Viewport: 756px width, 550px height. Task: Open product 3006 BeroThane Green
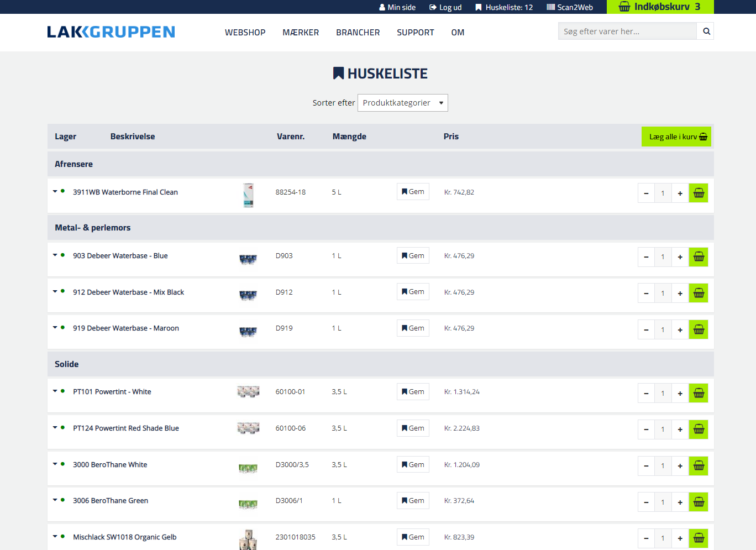coord(111,501)
